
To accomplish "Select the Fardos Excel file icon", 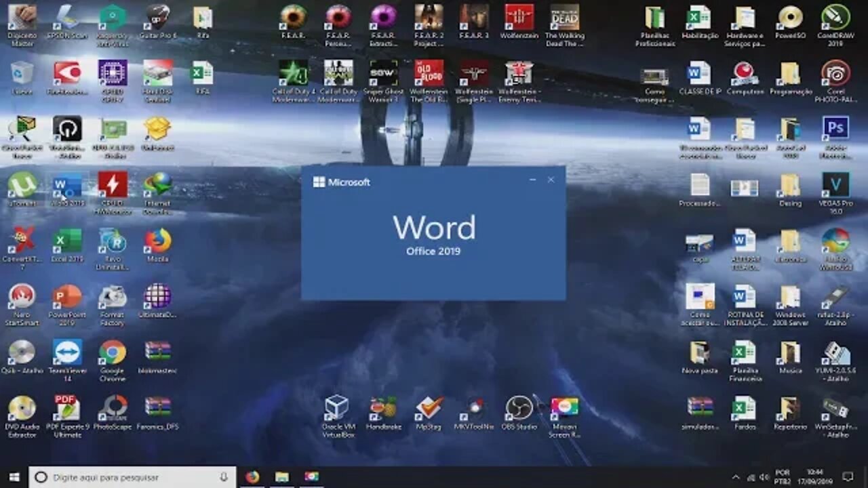I will coord(745,413).
